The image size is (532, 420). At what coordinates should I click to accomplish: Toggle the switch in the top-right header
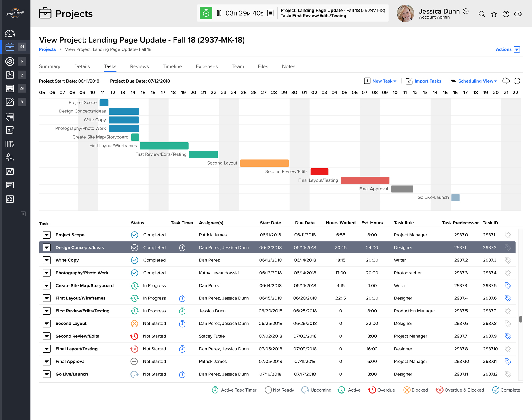tap(518, 14)
